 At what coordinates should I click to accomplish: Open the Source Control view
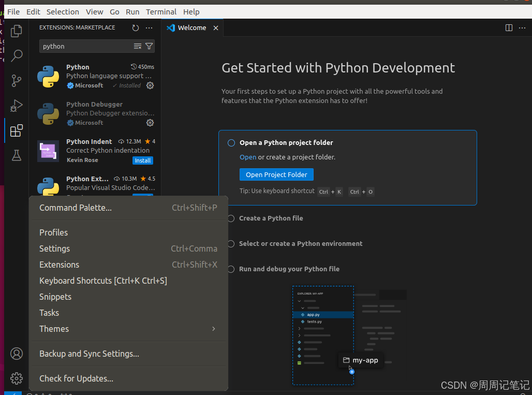point(16,81)
